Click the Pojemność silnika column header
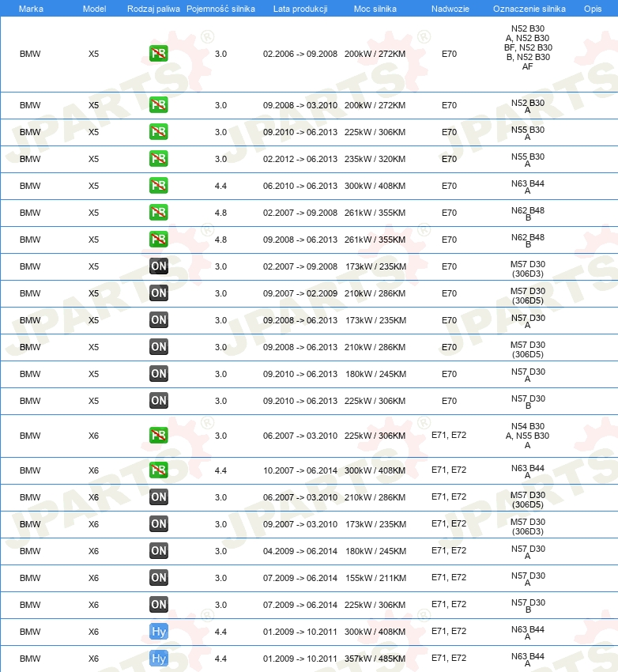Viewport: 618px width, 672px height. coord(220,9)
